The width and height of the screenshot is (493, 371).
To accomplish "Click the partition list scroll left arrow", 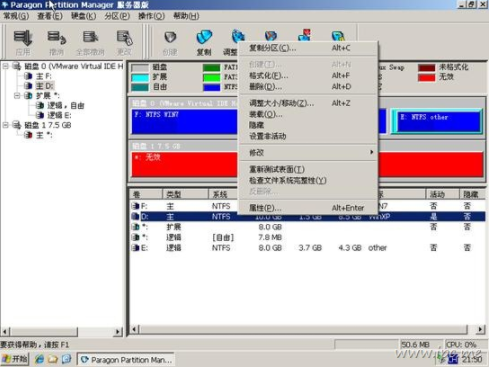I will coord(134,330).
